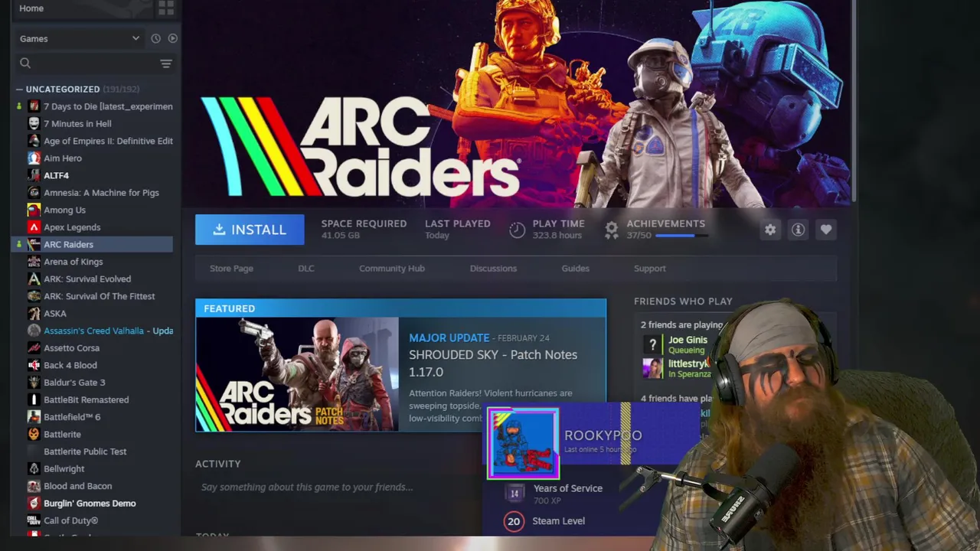980x551 pixels.
Task: Install ARC Raiders
Action: pyautogui.click(x=250, y=230)
